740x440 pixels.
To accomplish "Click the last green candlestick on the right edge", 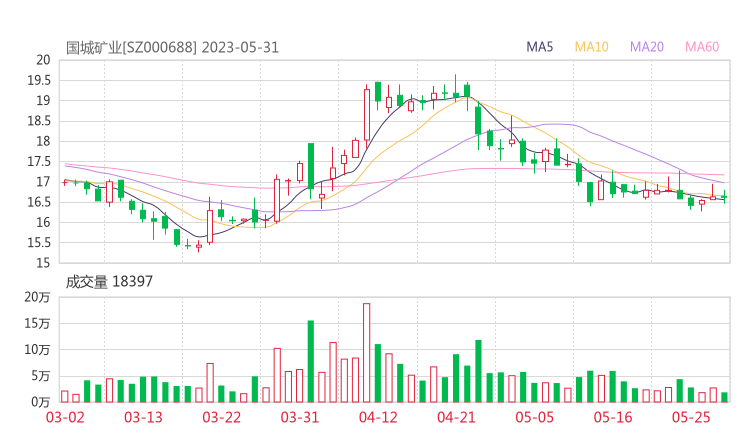I will point(724,197).
